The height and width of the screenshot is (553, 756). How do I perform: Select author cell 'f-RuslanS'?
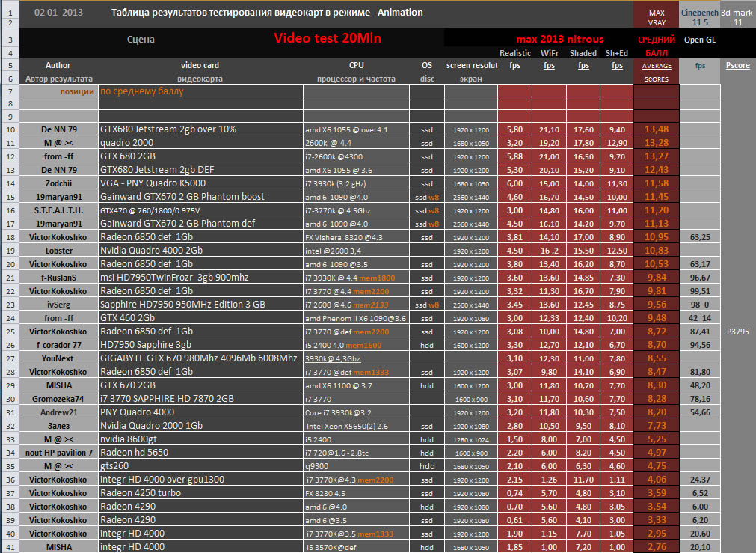coord(59,278)
